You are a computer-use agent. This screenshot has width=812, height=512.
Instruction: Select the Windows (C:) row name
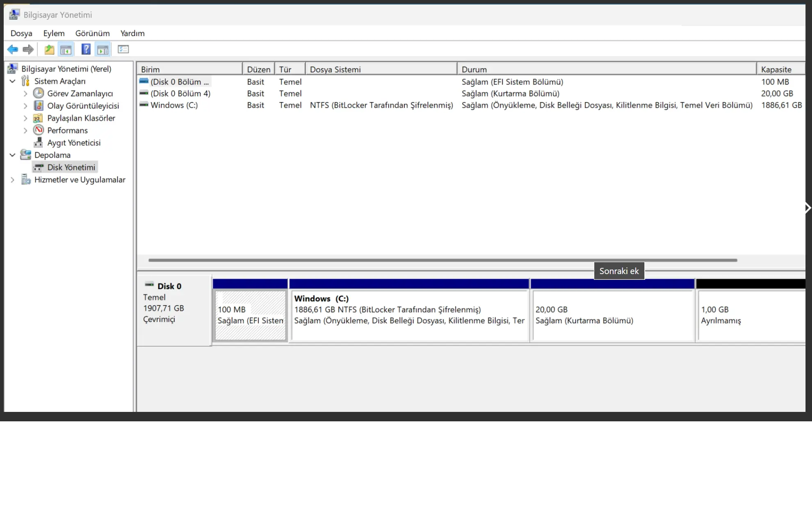click(x=174, y=105)
